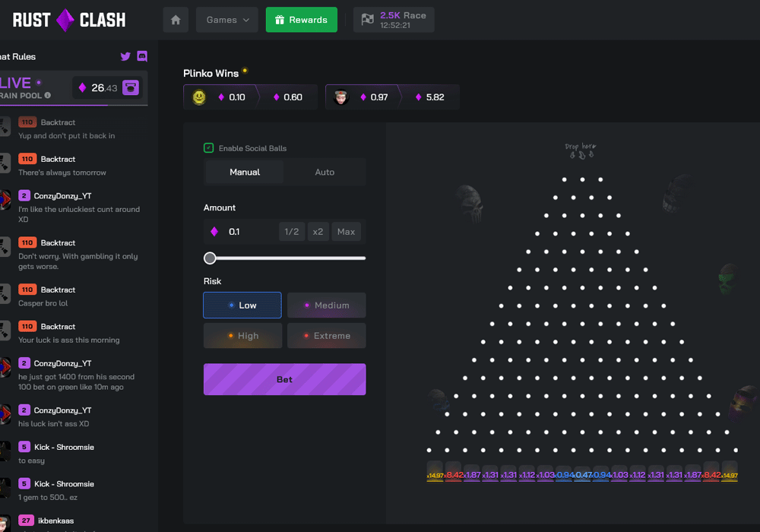Click the bet amount slider handle
The image size is (760, 532).
[210, 258]
